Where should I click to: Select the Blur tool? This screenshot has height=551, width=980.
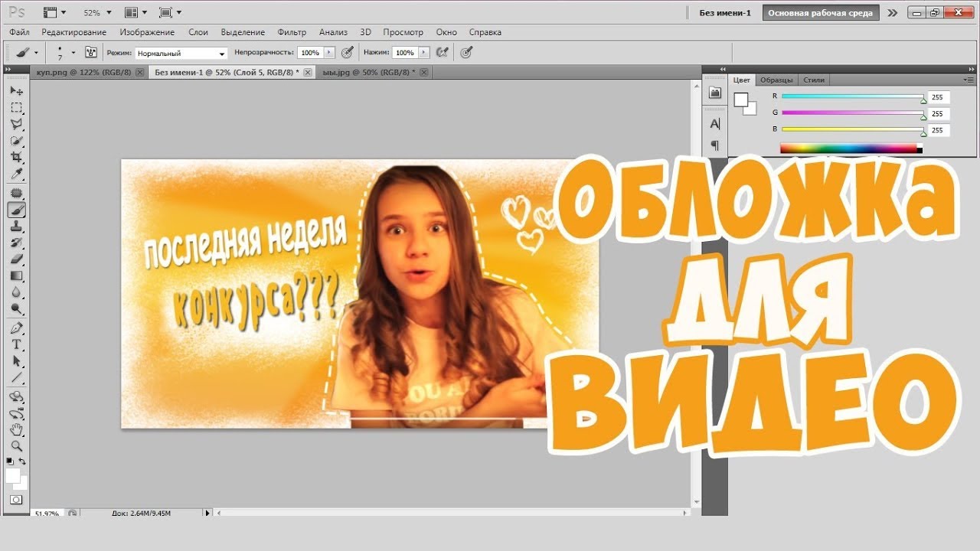16,292
